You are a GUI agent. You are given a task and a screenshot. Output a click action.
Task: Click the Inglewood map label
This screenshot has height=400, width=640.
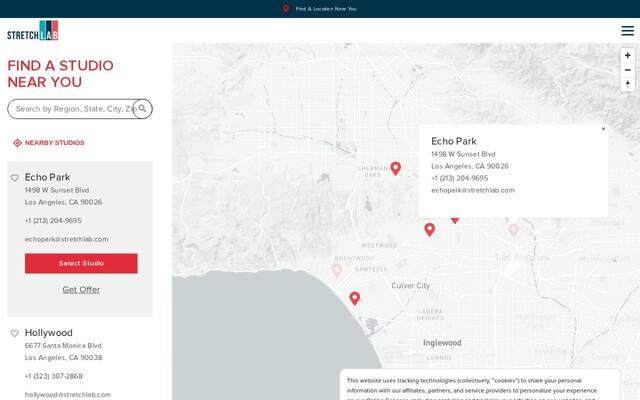(x=442, y=343)
